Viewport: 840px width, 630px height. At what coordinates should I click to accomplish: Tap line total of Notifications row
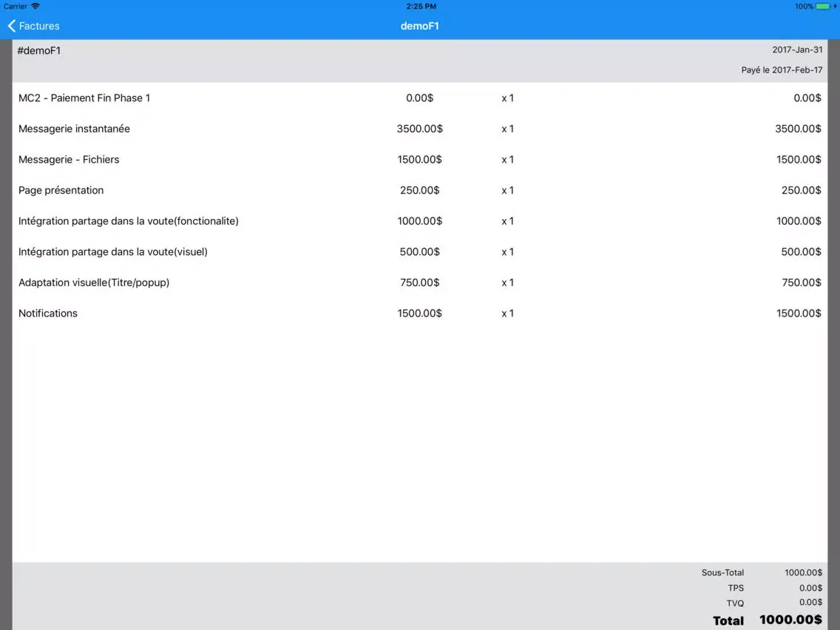tap(798, 313)
